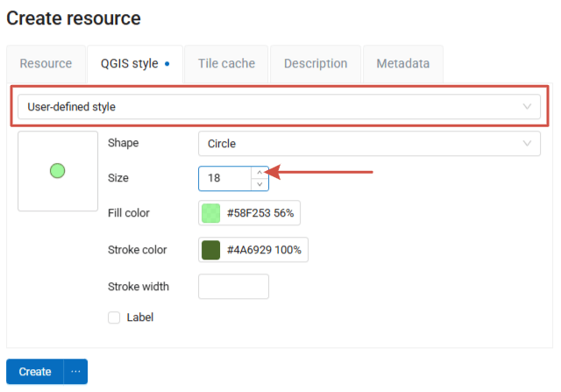Image resolution: width=561 pixels, height=392 pixels.
Task: Click the green circle style preview
Action: coord(58,171)
